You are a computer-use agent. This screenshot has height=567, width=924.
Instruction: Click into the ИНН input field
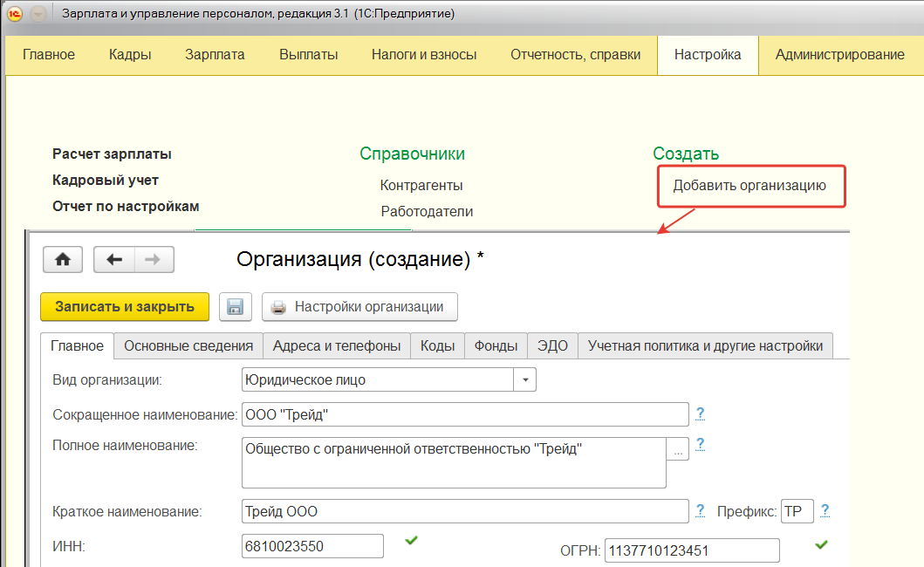(x=312, y=546)
